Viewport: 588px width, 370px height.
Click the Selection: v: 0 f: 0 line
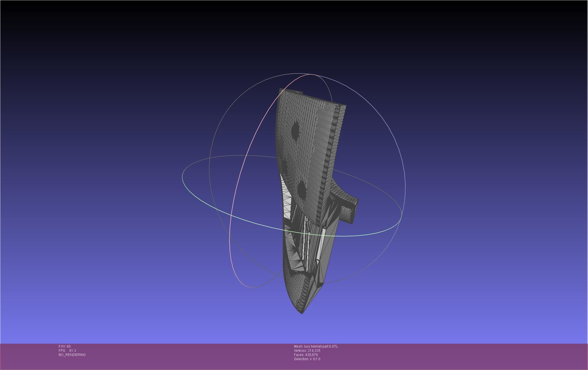[x=307, y=359]
